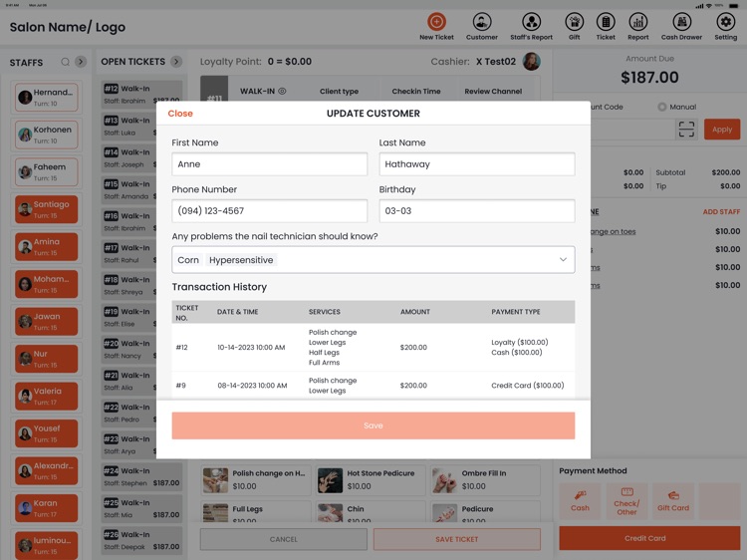Open ticket #25 Walk-In staff Mia
Image resolution: width=747 pixels, height=560 pixels.
click(142, 508)
